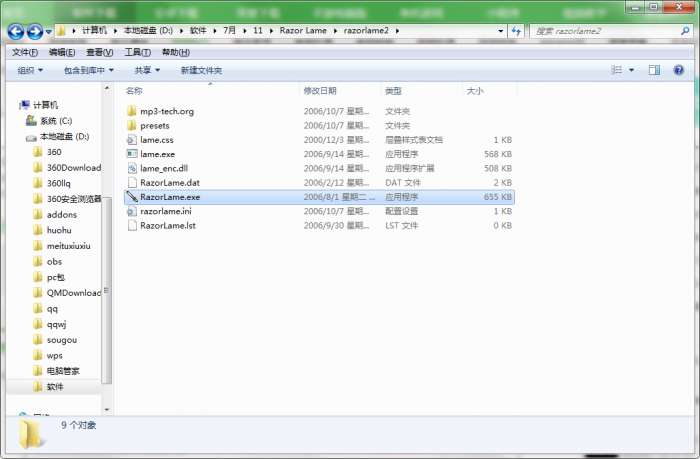Click the Razor Lame breadcrumb segment
Screen dimensions: 700x459
click(x=303, y=30)
